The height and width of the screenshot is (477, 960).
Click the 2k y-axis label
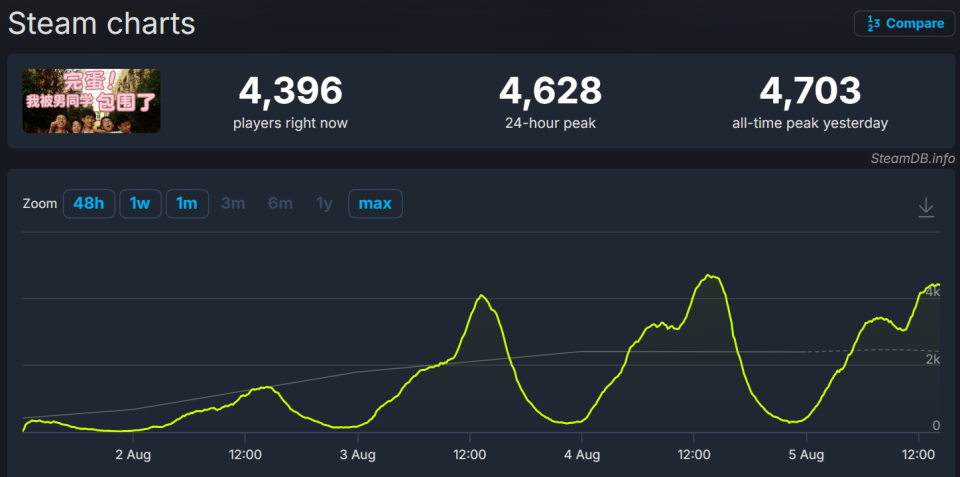[932, 359]
